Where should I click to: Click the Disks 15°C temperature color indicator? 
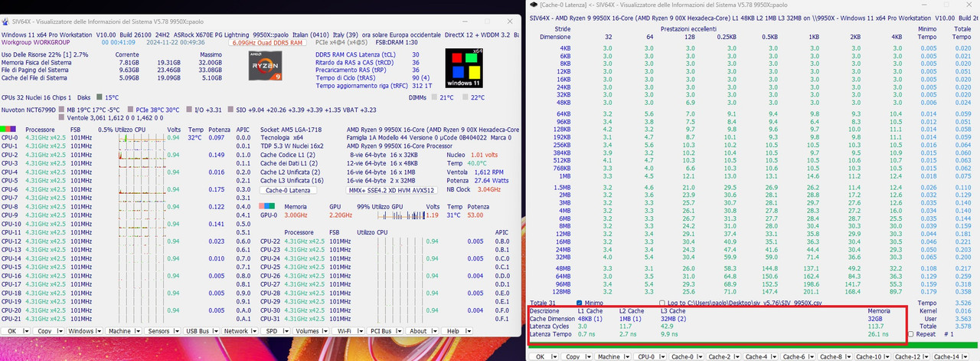(x=98, y=97)
